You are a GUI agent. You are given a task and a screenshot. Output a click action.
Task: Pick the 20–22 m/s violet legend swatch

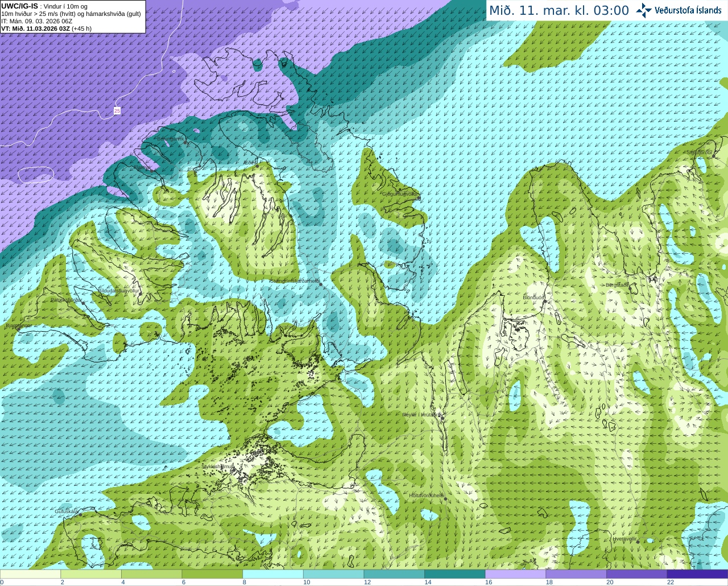pos(637,574)
